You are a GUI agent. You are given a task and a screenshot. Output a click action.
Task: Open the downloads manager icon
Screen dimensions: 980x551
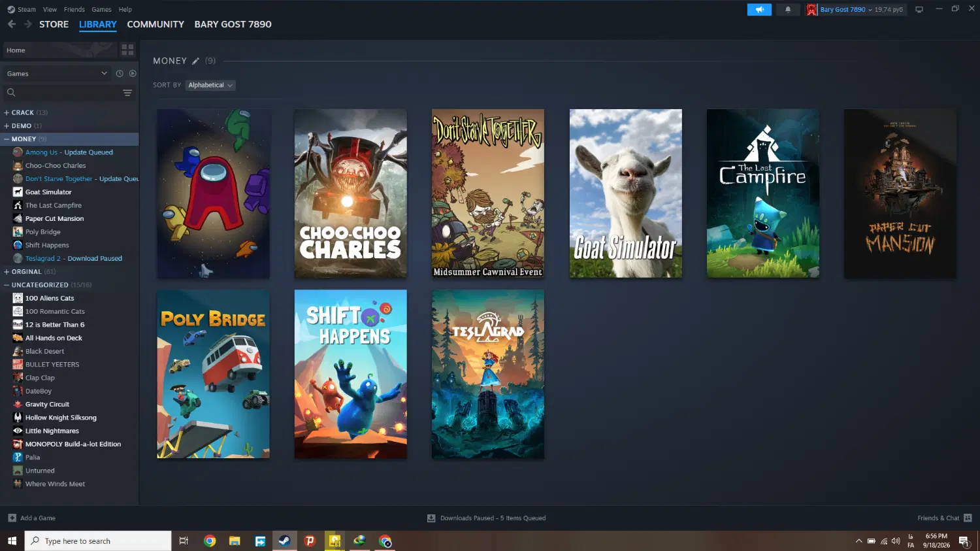pos(431,518)
